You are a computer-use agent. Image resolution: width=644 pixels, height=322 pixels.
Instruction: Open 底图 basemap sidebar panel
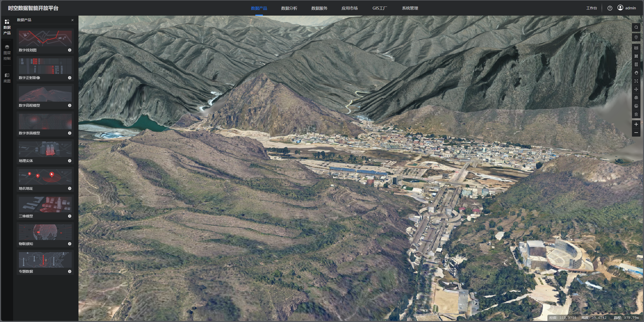(x=7, y=78)
